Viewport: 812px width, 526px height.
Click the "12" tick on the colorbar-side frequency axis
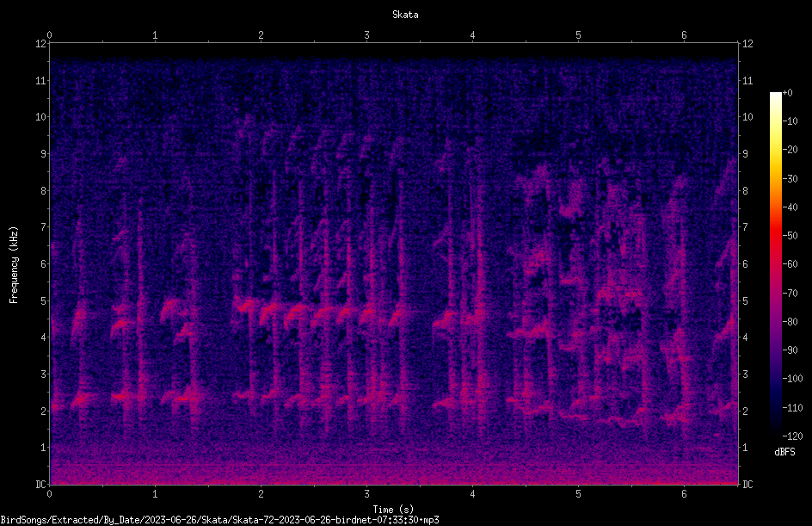pyautogui.click(x=747, y=44)
